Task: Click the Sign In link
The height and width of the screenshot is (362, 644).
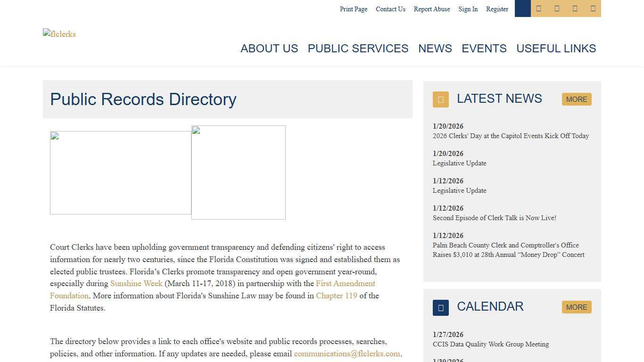Action: click(x=468, y=9)
